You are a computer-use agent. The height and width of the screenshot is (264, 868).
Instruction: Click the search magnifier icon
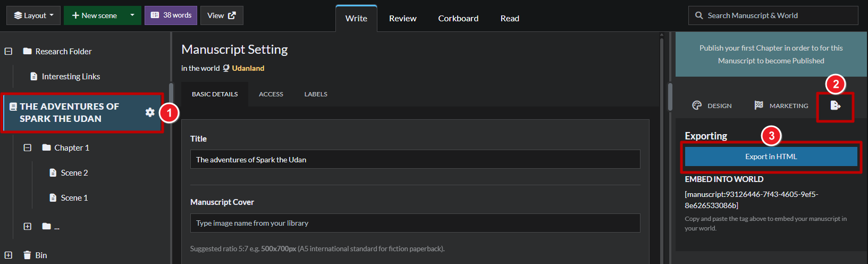[x=699, y=15]
